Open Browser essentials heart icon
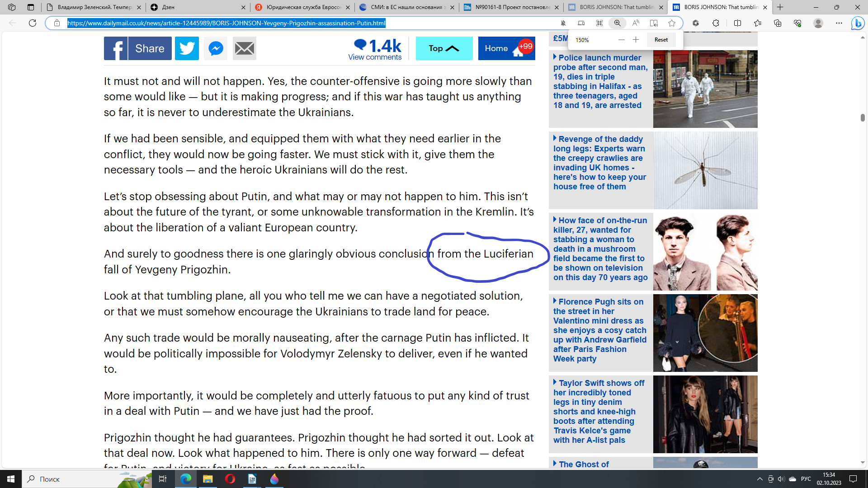Viewport: 868px width, 488px height. (x=797, y=23)
